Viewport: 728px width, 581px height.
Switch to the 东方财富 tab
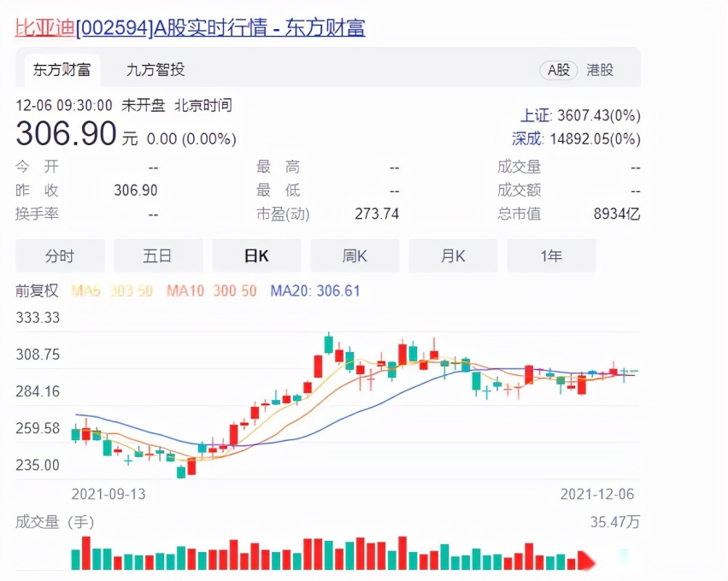(x=62, y=70)
